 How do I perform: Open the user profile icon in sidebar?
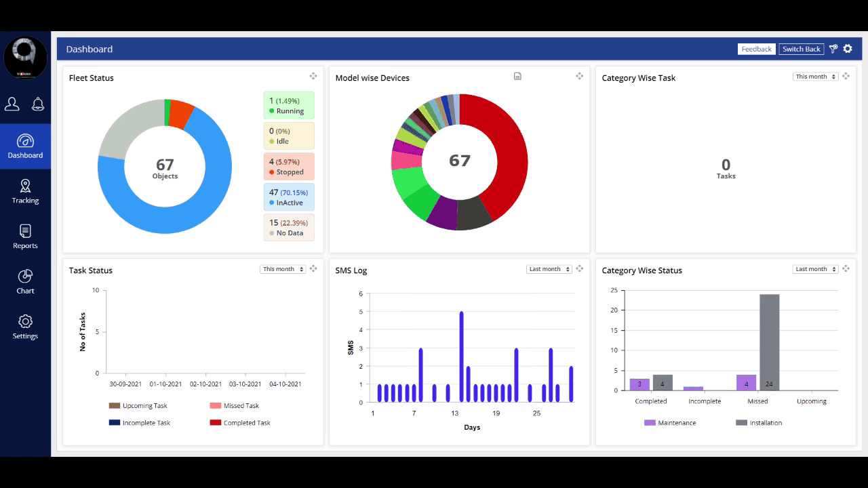pos(12,104)
